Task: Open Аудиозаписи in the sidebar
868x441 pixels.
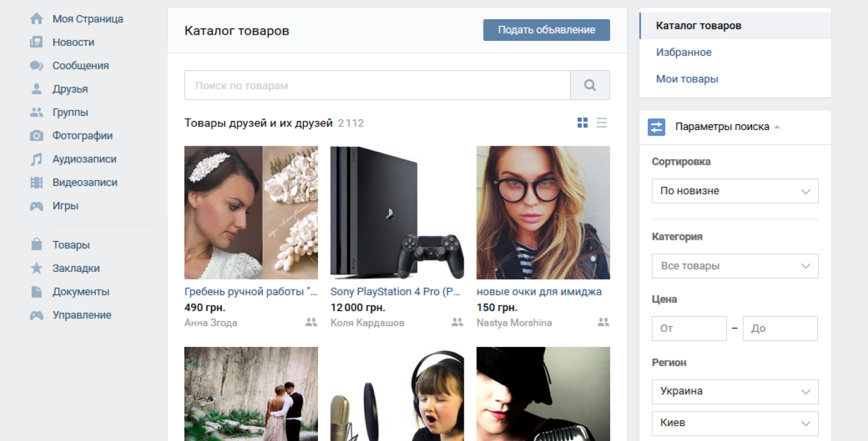Action: tap(84, 159)
